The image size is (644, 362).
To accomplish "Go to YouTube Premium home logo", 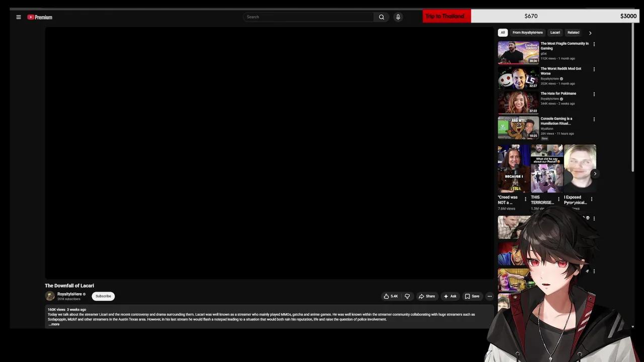I will [40, 17].
